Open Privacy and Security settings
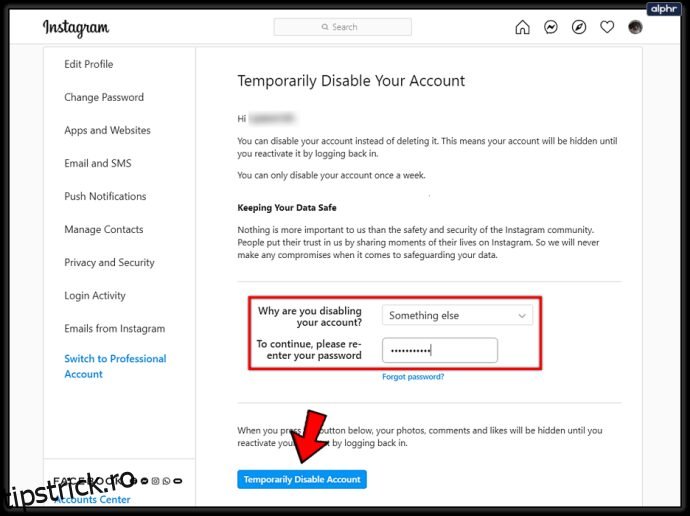Image resolution: width=690 pixels, height=516 pixels. pos(109,263)
